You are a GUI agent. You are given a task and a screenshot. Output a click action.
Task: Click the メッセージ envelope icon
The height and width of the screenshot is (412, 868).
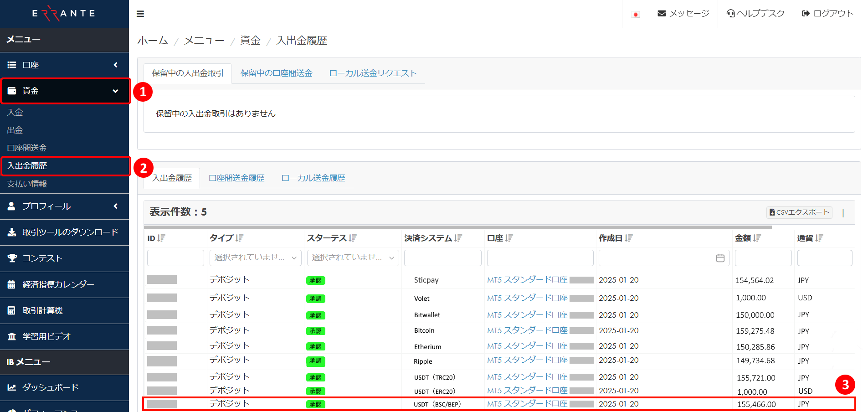tap(662, 13)
